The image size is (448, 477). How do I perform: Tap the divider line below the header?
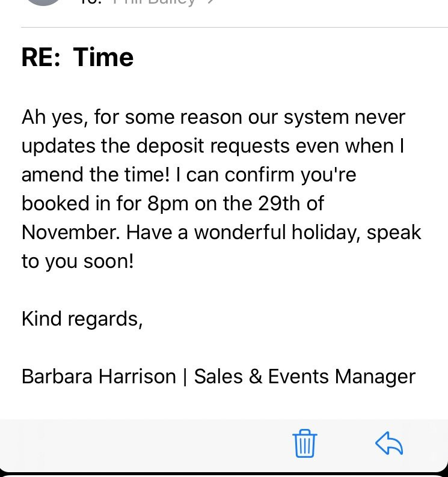coord(235,28)
